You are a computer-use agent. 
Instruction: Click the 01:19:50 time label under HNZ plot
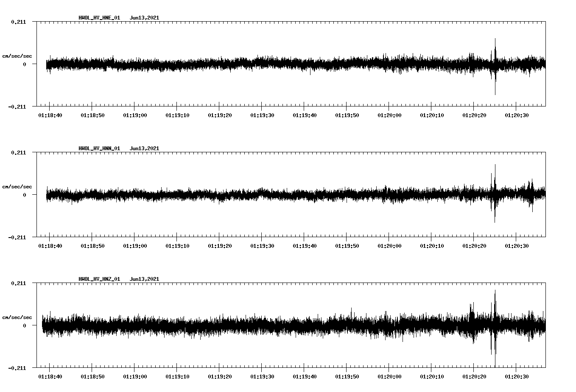coord(347,377)
